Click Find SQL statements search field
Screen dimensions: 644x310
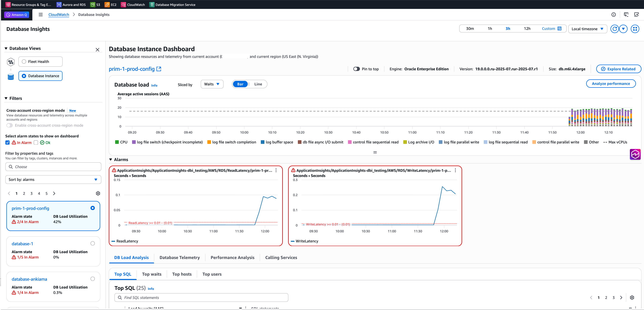[x=201, y=297]
